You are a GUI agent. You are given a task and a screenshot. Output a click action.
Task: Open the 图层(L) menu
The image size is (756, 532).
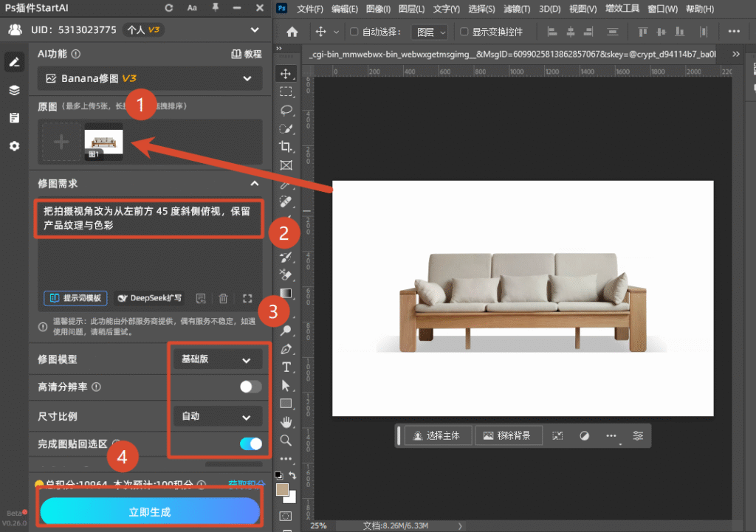(x=411, y=9)
